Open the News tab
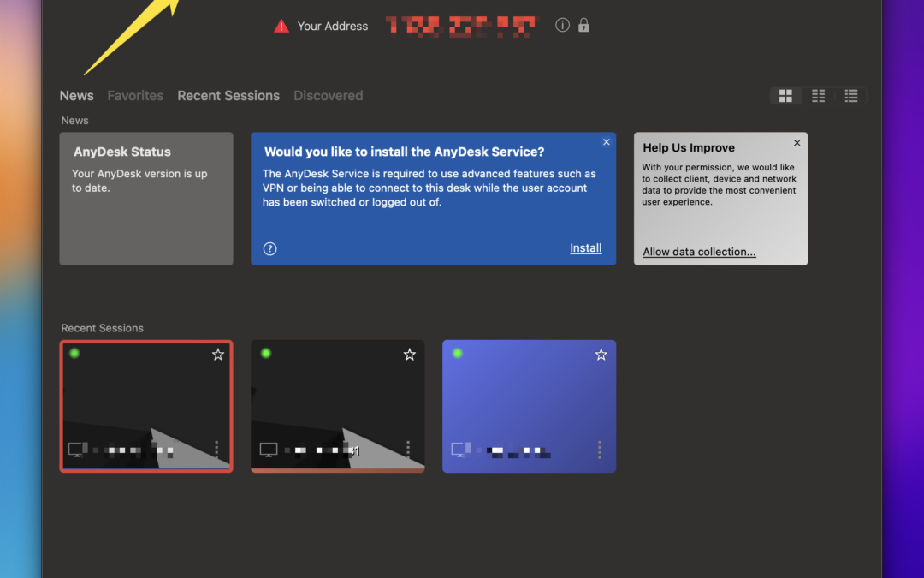924x578 pixels. pyautogui.click(x=77, y=96)
